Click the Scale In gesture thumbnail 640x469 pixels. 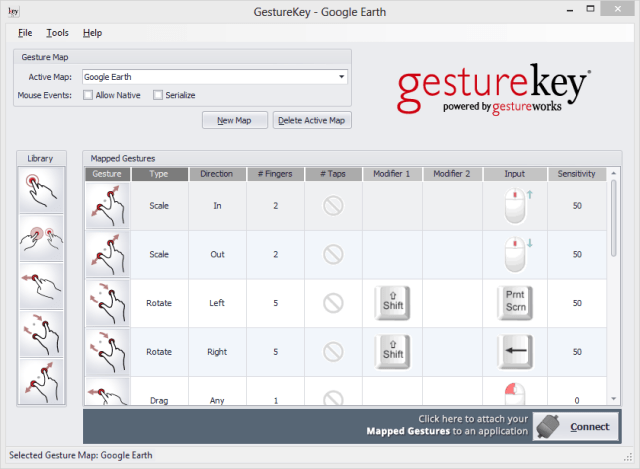pos(108,205)
